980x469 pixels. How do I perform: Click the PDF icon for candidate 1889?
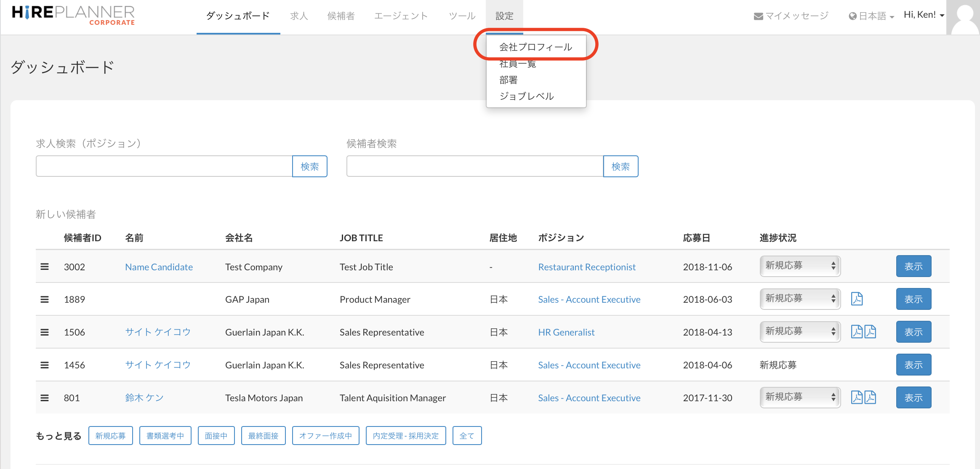click(857, 299)
